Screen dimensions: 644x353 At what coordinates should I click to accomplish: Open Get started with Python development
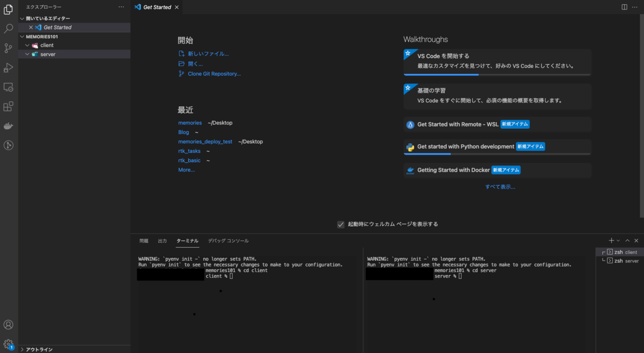[x=497, y=147]
